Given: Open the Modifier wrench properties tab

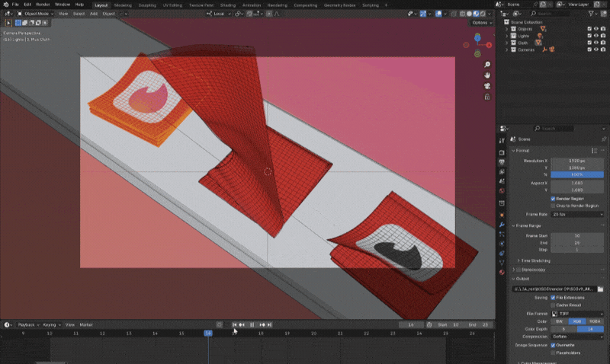Looking at the screenshot, I should [502, 225].
